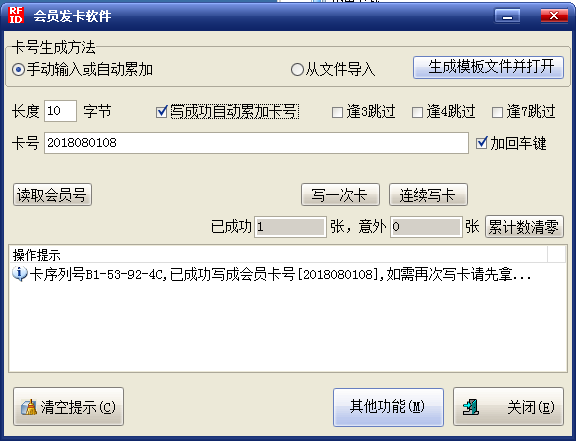Image resolution: width=578 pixels, height=441 pixels.
Task: Click the exit door icon on close button
Action: click(471, 407)
